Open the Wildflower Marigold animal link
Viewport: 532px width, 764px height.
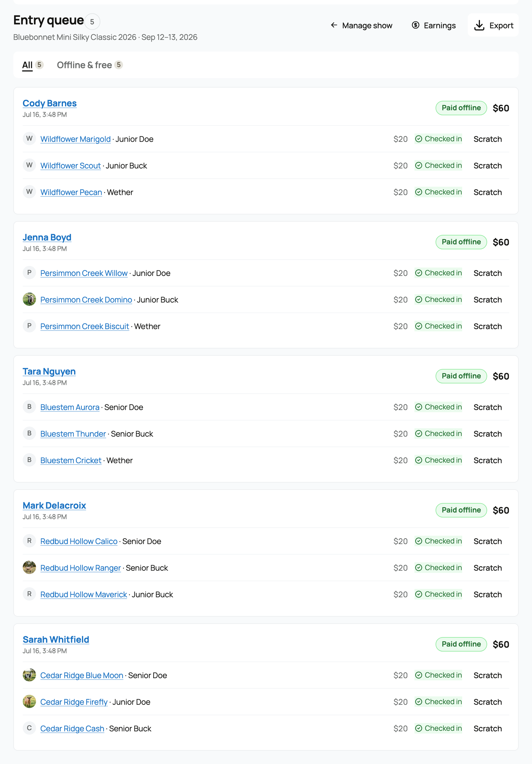point(76,139)
